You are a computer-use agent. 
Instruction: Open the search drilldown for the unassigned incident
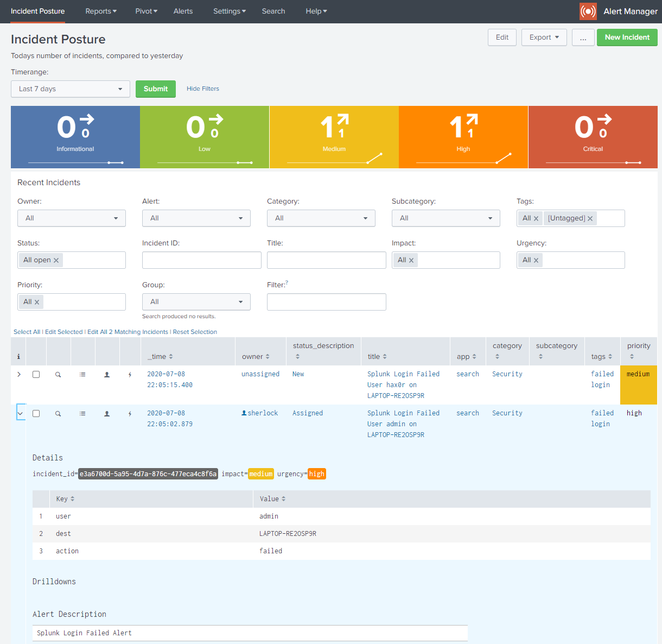click(x=59, y=374)
